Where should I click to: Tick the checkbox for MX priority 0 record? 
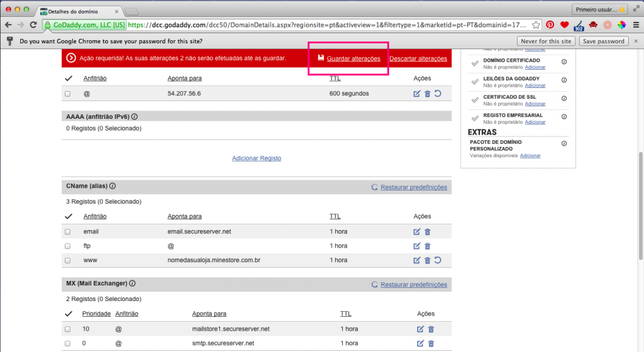click(x=68, y=343)
